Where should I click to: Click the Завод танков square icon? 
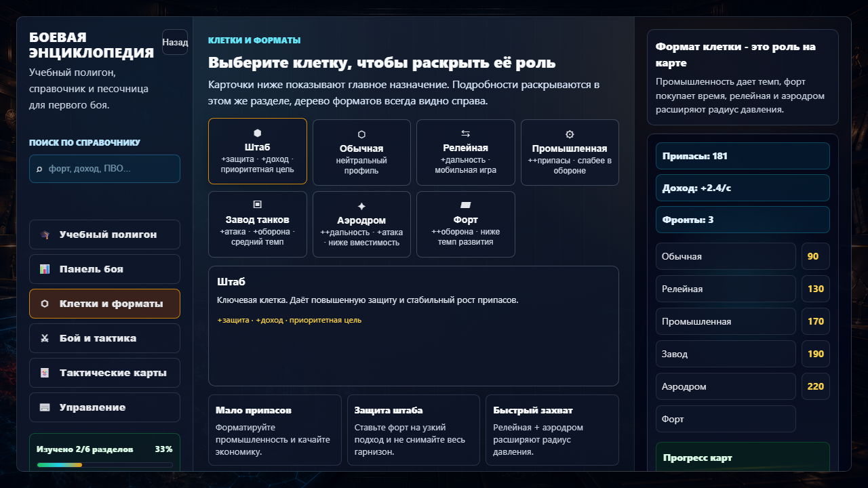(258, 204)
